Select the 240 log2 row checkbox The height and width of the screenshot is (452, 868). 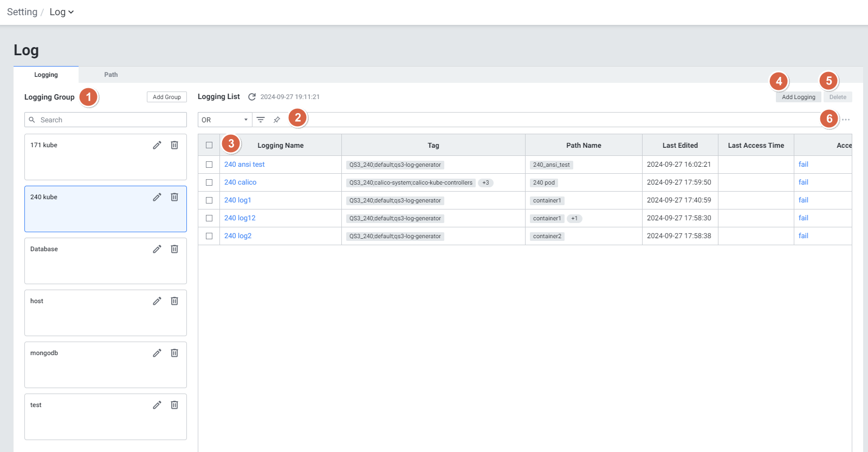209,236
